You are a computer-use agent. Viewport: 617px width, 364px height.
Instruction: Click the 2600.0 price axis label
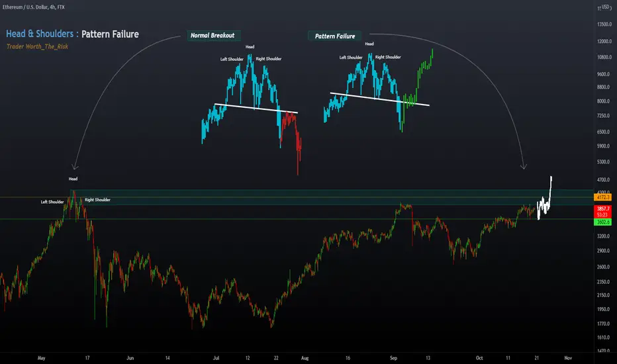tap(604, 267)
